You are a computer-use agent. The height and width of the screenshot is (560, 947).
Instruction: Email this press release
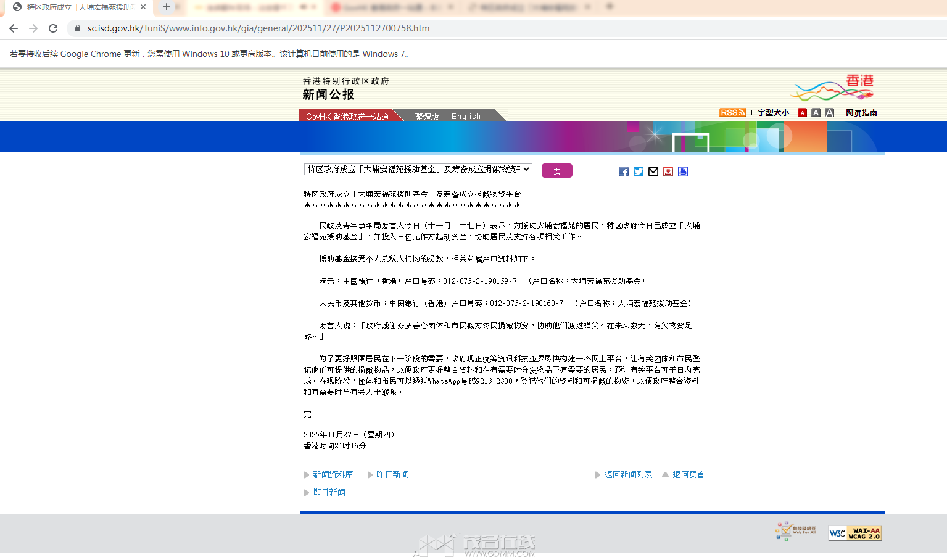coord(653,171)
